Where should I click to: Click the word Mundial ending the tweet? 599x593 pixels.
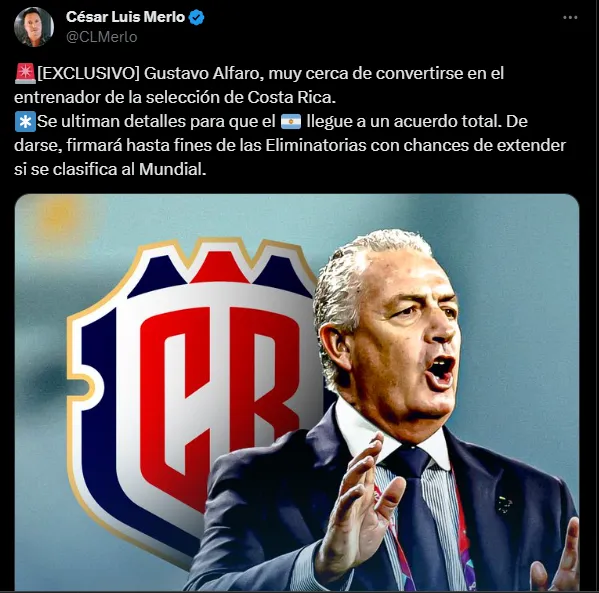(x=172, y=170)
